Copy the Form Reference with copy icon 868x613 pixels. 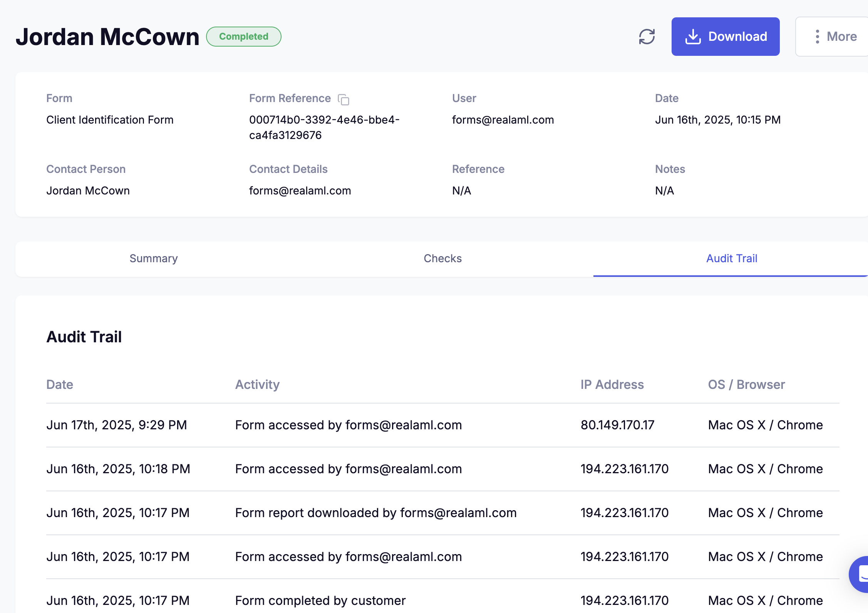(x=343, y=99)
